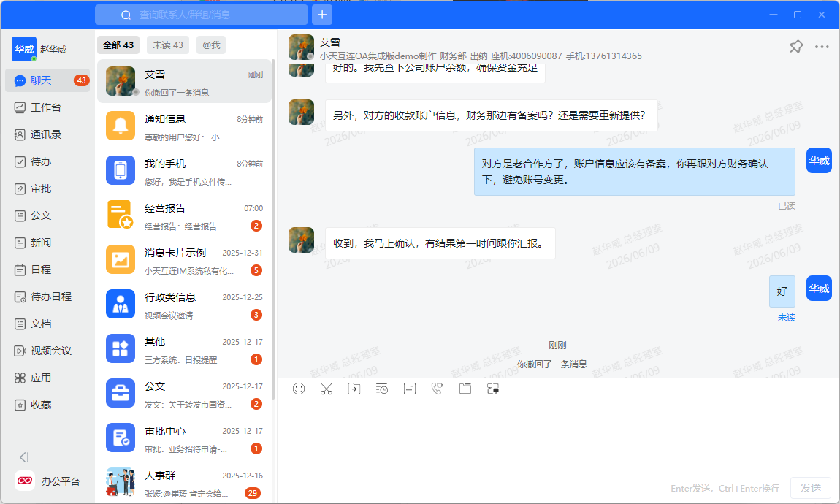Screen dimensions: 840x504
Task: Click the 查询联系人/群组/消息 search field
Action: pos(202,15)
